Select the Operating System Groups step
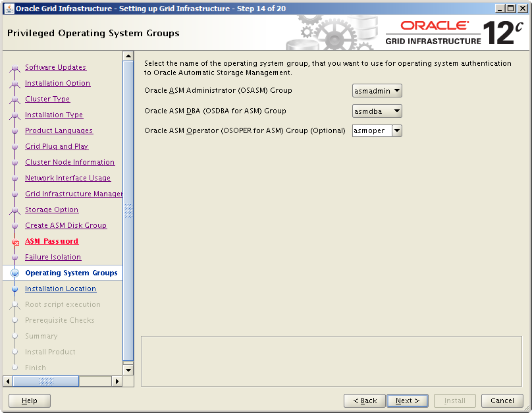This screenshot has width=532, height=413. [x=71, y=273]
